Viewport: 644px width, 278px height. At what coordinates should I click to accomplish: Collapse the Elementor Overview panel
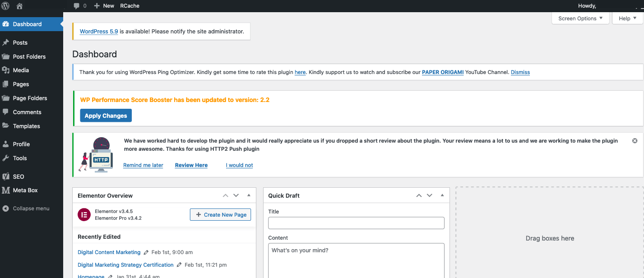pos(249,195)
